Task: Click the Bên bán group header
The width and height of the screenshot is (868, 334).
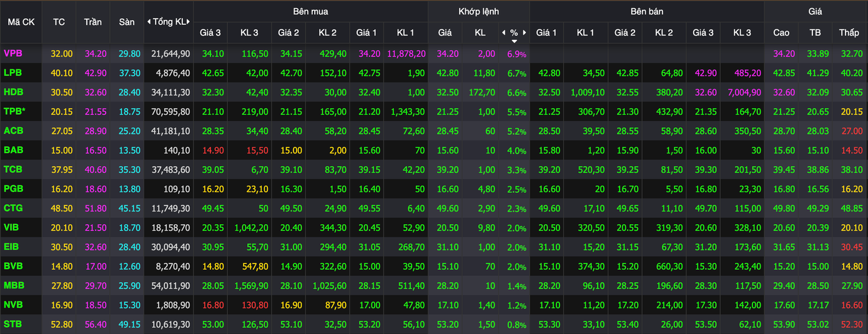Action: coord(646,11)
